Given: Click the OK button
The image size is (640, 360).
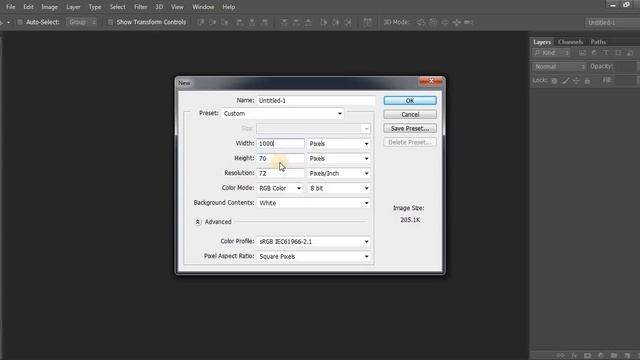Looking at the screenshot, I should (410, 100).
